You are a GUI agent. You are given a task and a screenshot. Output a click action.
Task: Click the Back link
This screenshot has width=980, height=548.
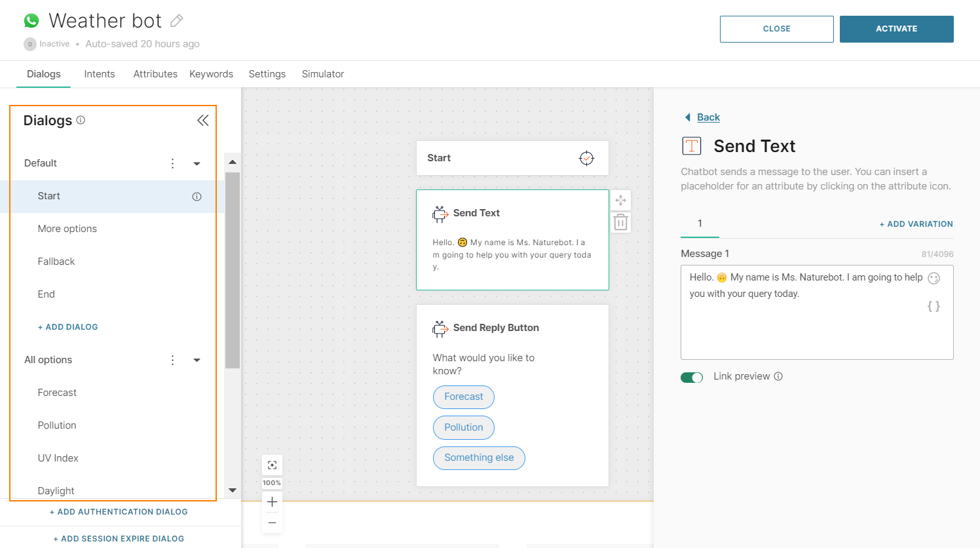(707, 117)
